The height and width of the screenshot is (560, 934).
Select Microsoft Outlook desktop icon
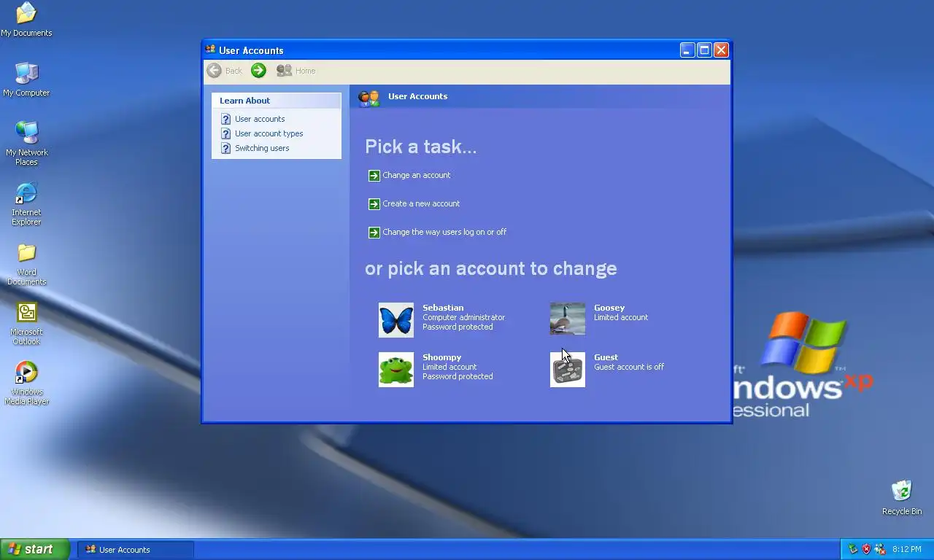[x=26, y=324]
